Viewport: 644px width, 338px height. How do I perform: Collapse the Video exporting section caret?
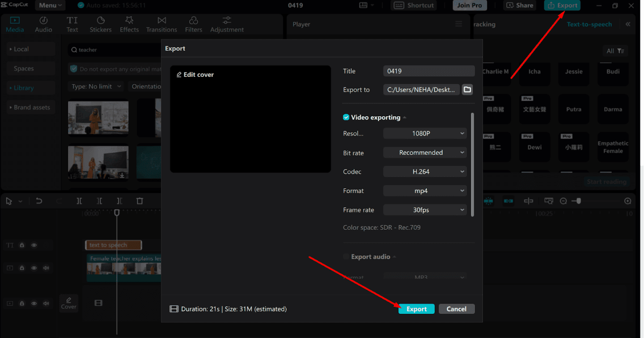tap(405, 118)
